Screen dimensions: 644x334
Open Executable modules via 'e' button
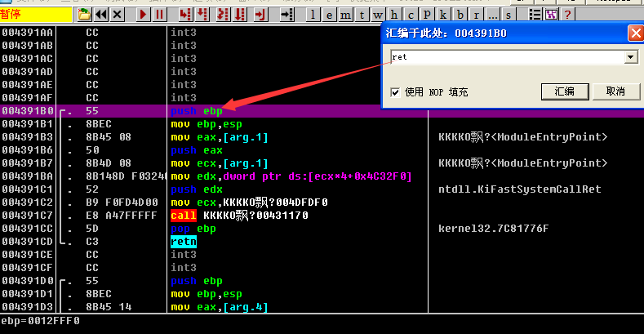click(x=329, y=15)
